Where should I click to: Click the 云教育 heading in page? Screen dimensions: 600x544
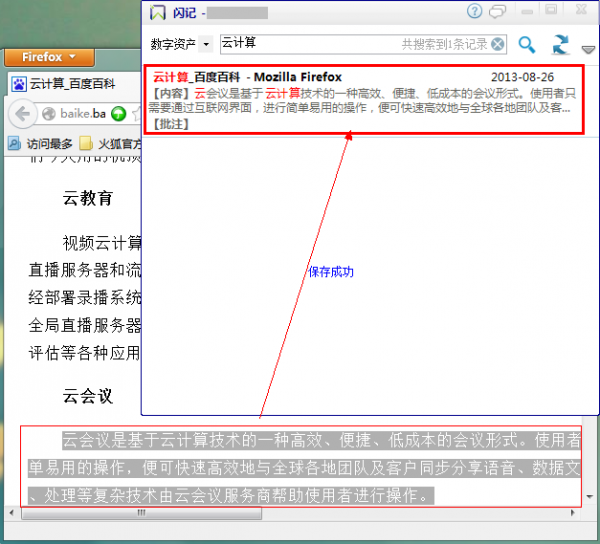[88, 199]
